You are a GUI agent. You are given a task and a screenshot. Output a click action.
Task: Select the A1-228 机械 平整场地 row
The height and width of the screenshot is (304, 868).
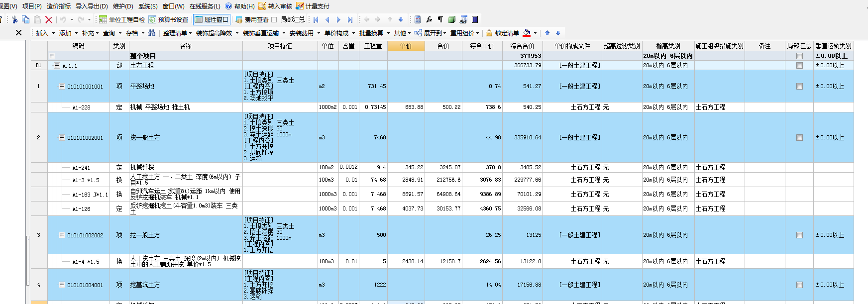442,107
